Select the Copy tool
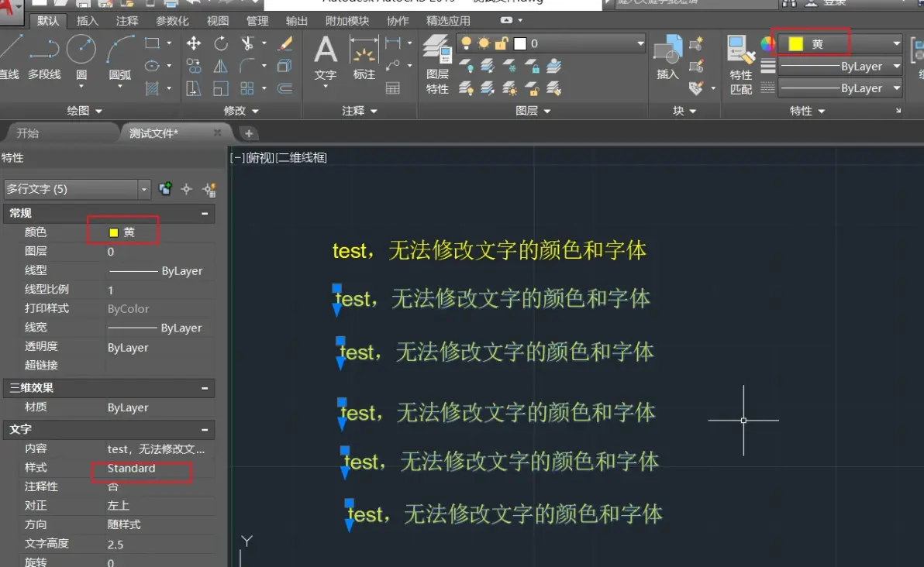This screenshot has width=924, height=567. click(x=193, y=65)
